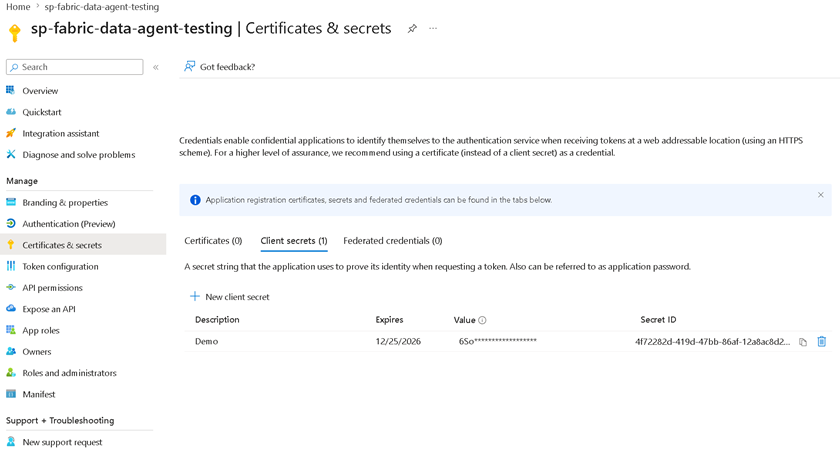Image resolution: width=840 pixels, height=453 pixels.
Task: Open Roles and administrators
Action: click(x=69, y=373)
